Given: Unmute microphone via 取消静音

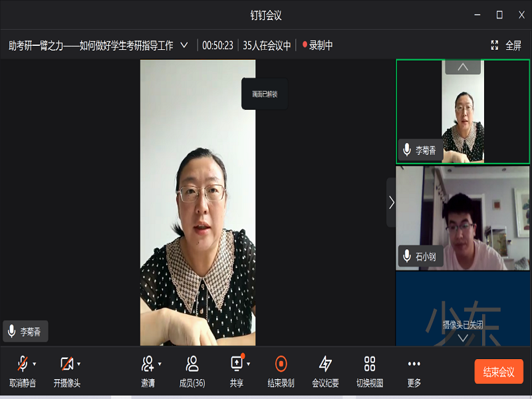Looking at the screenshot, I should click(23, 364).
